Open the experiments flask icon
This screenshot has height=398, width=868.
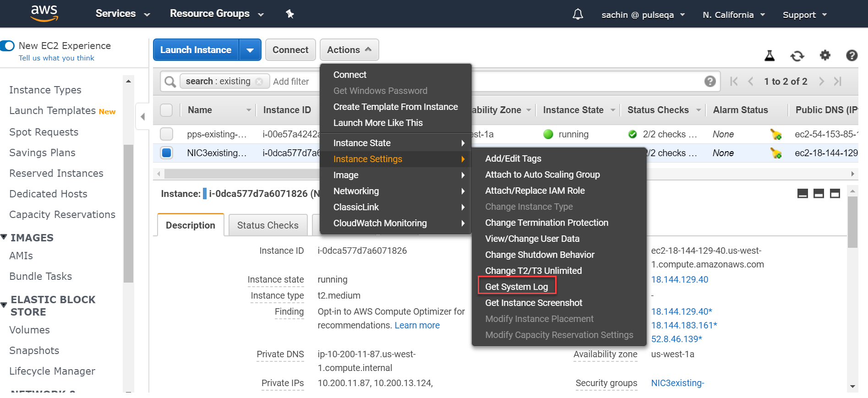[x=770, y=55]
